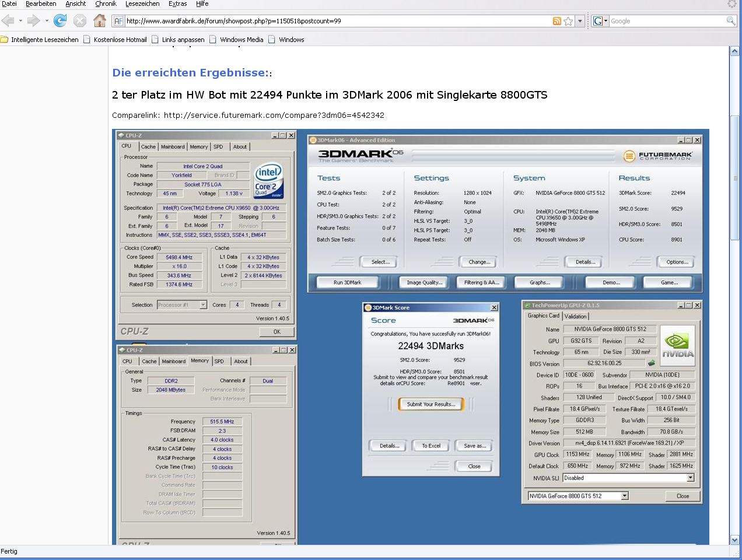Open the Back history dropdown arrow
This screenshot has width=742, height=560.
pyautogui.click(x=20, y=21)
